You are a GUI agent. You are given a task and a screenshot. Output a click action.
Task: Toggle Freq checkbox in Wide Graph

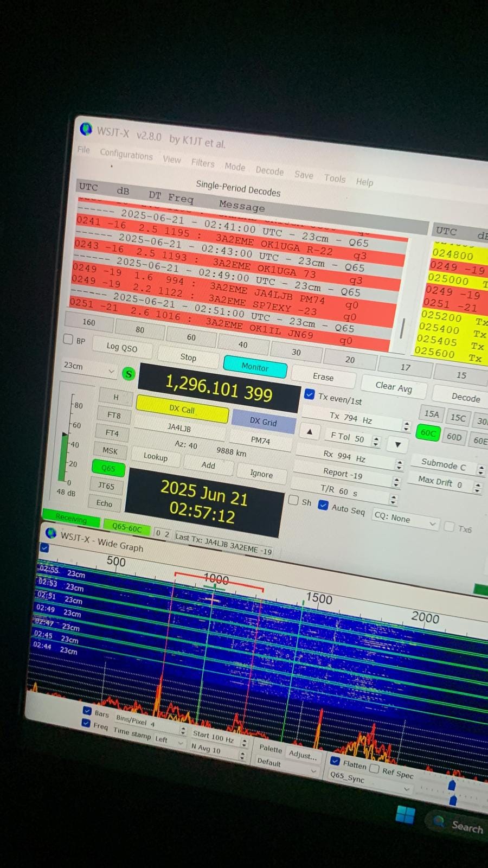(85, 723)
